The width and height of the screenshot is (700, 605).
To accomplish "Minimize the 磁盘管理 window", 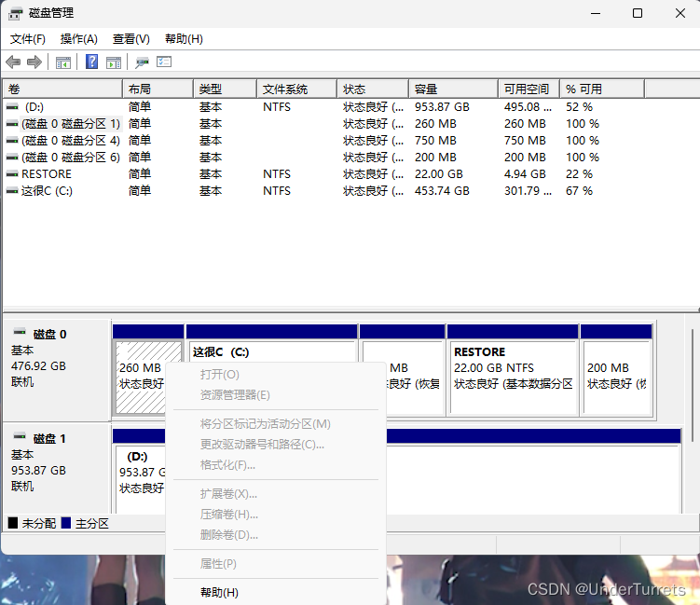I will 595,13.
